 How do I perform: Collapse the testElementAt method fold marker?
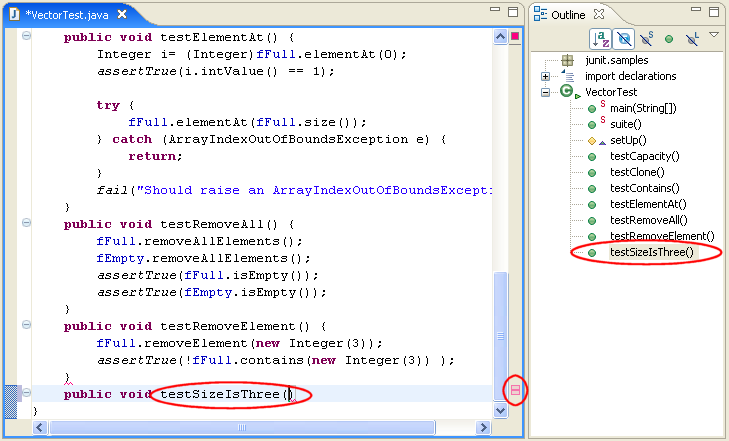[x=27, y=36]
